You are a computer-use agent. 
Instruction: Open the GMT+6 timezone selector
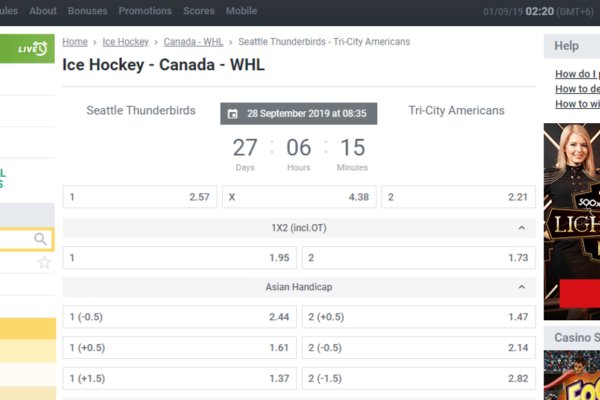point(574,11)
